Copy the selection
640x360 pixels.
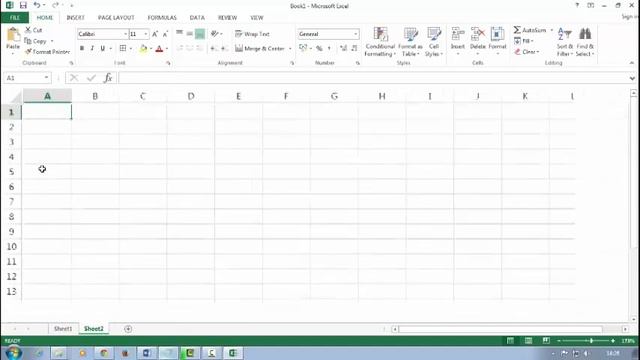(36, 41)
